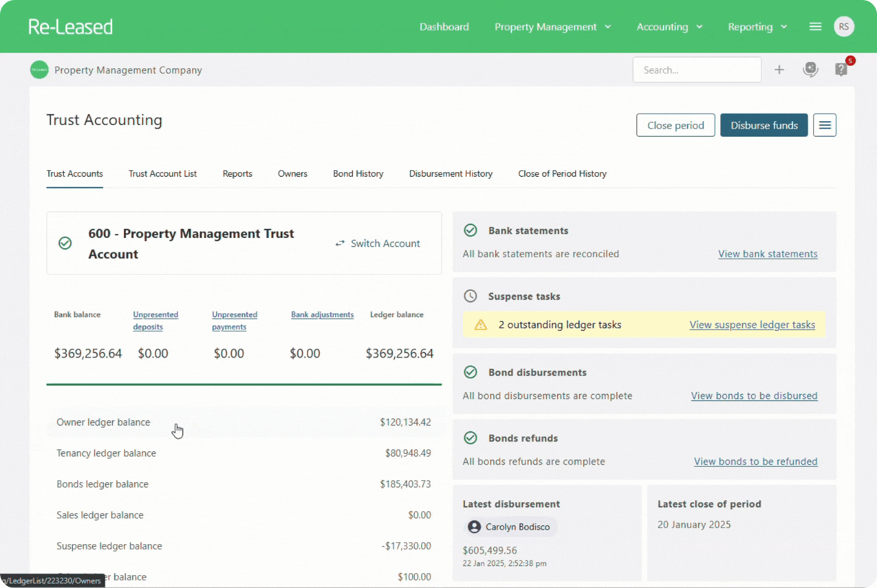This screenshot has height=588, width=877.
Task: Click Carolyn Bodisco's avatar icon
Action: (475, 527)
